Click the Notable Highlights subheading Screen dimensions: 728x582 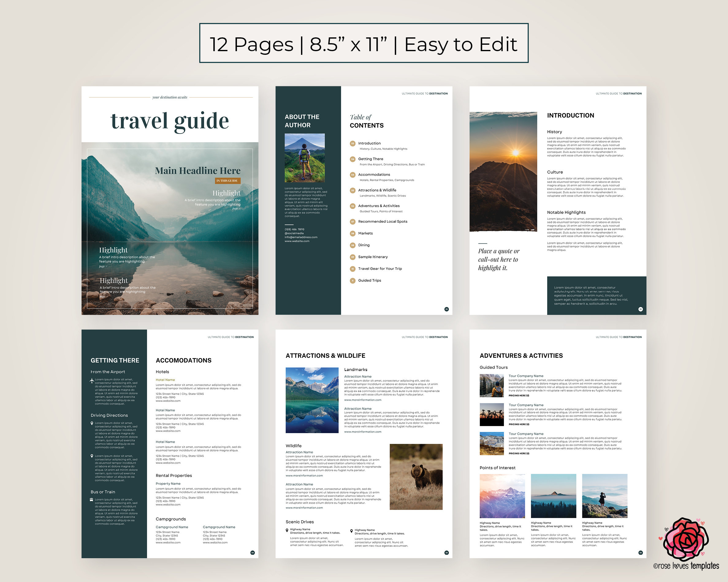pos(566,212)
